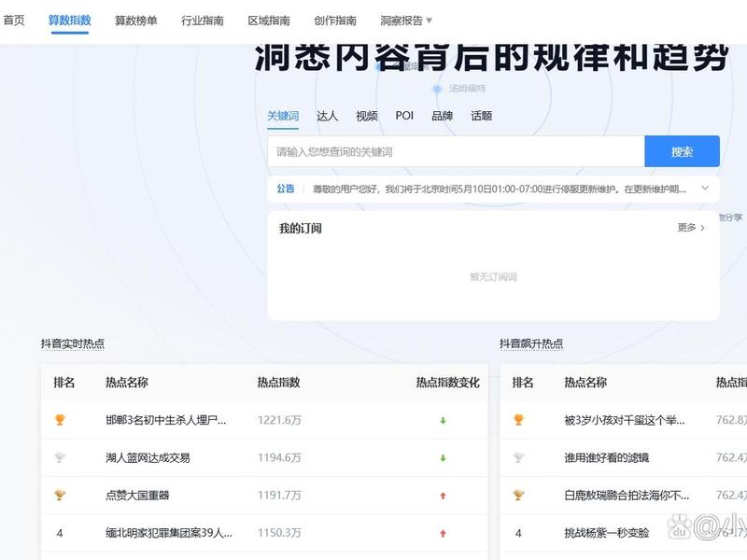Open the 算数榜单 navigation item
Image resolution: width=747 pixels, height=560 pixels.
(x=135, y=21)
